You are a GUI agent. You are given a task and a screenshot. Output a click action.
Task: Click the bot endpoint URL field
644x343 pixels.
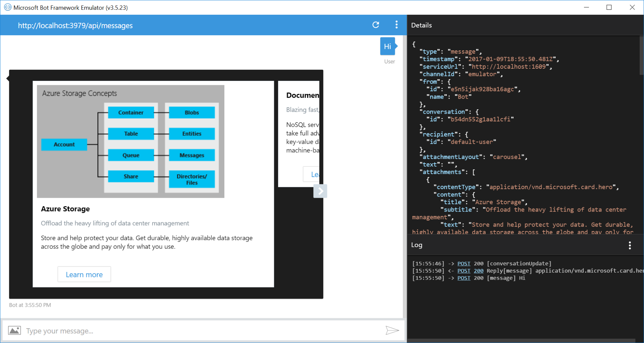(75, 25)
